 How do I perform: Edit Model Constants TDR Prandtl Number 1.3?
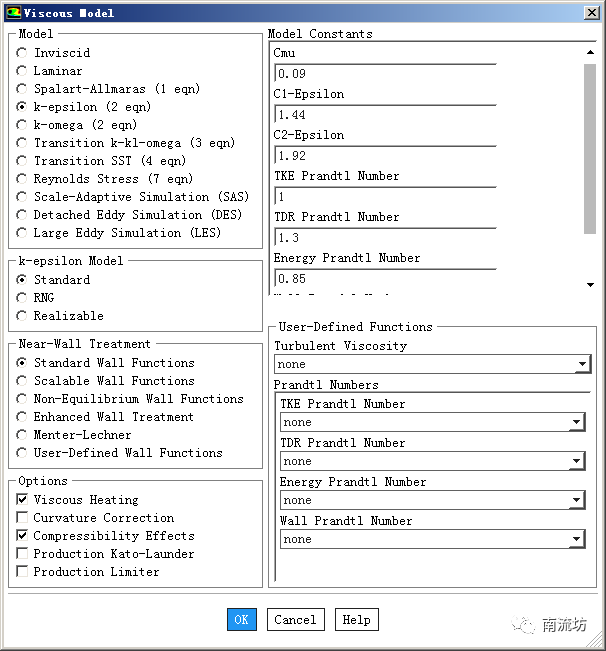[x=385, y=237]
